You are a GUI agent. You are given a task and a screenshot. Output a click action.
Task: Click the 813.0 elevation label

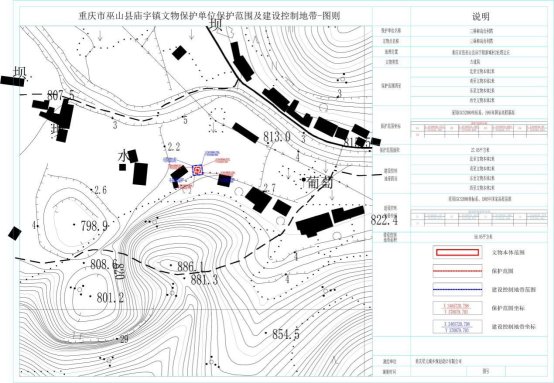click(277, 136)
